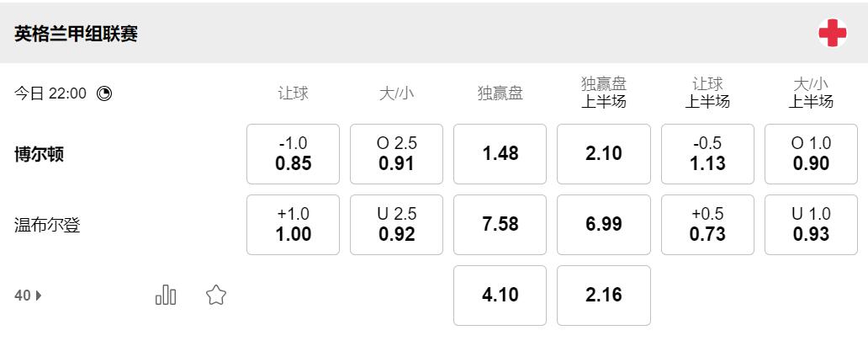Select first-half Over 1.0 at 0.90
Screen dimensions: 868x341
(811, 154)
